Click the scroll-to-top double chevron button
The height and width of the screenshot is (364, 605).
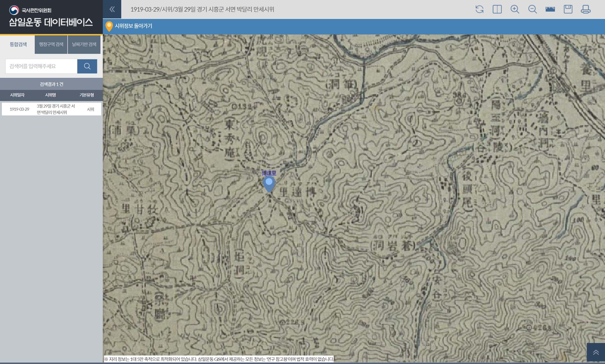[x=596, y=352]
